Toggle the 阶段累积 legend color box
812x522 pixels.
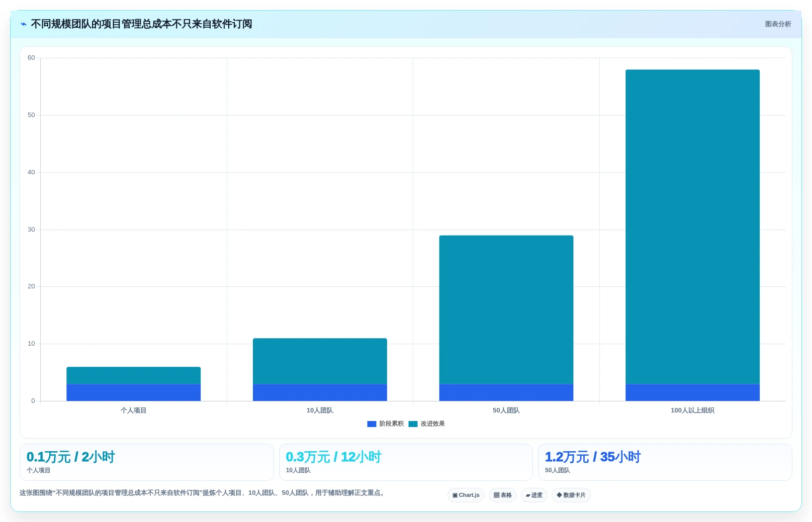pyautogui.click(x=372, y=424)
